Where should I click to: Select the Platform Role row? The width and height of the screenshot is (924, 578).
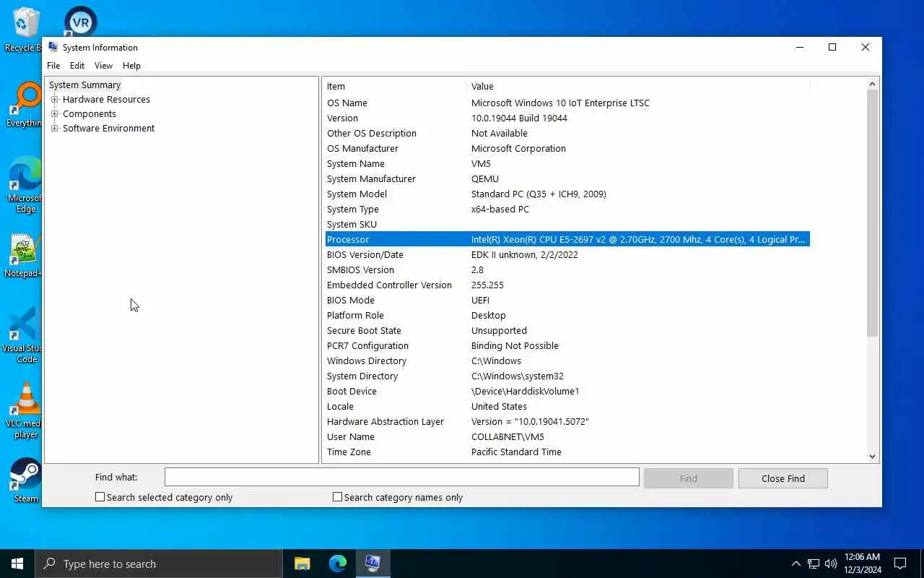(x=567, y=315)
